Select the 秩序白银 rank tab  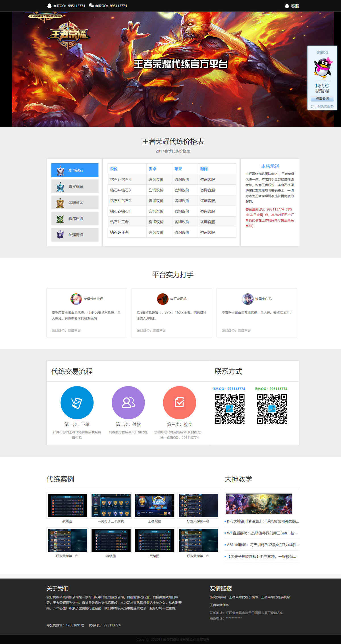pos(75,219)
